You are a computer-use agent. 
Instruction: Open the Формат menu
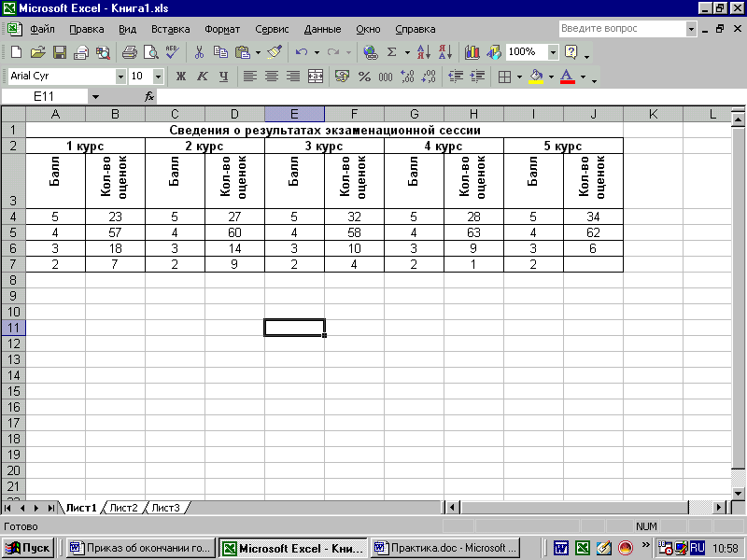tap(222, 29)
